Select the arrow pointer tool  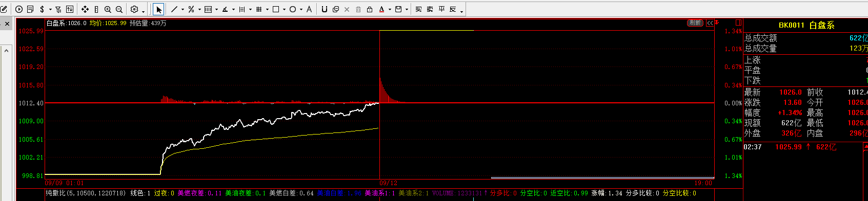[158, 9]
